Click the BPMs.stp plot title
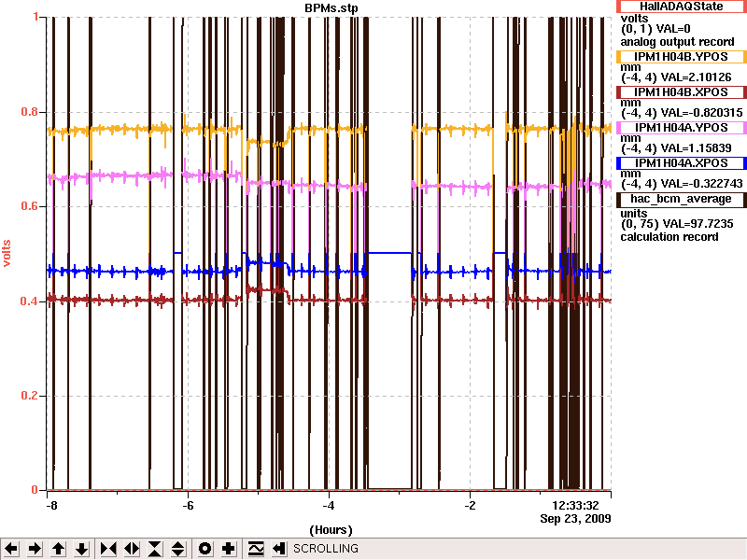Image resolution: width=747 pixels, height=560 pixels. click(x=331, y=8)
